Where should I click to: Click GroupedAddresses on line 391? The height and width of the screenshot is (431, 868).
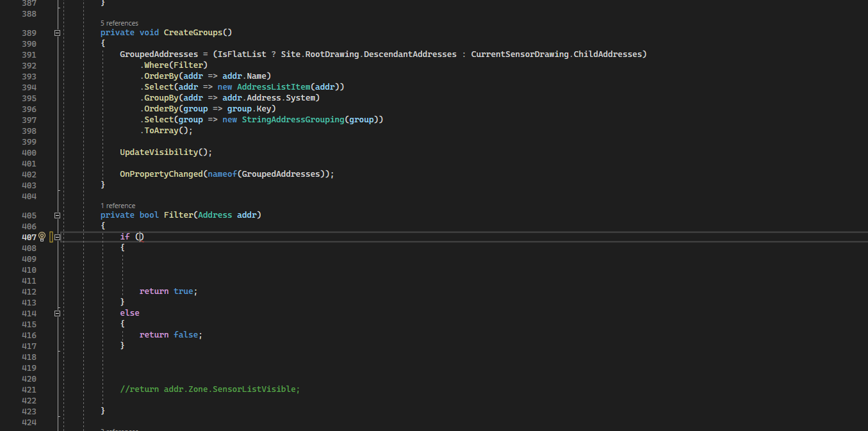click(159, 54)
